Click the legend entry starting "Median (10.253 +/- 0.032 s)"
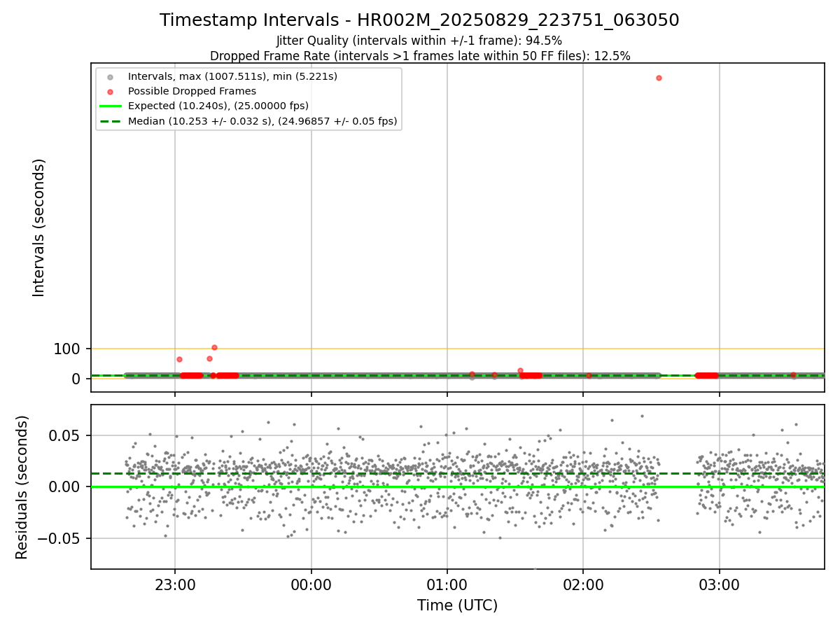The width and height of the screenshot is (840, 630). pyautogui.click(x=262, y=121)
